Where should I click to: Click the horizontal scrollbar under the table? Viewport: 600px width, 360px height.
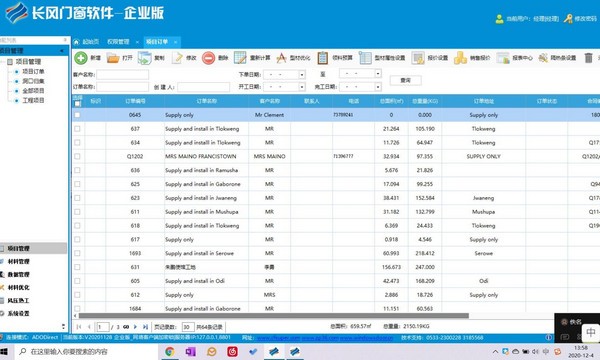coord(274,316)
